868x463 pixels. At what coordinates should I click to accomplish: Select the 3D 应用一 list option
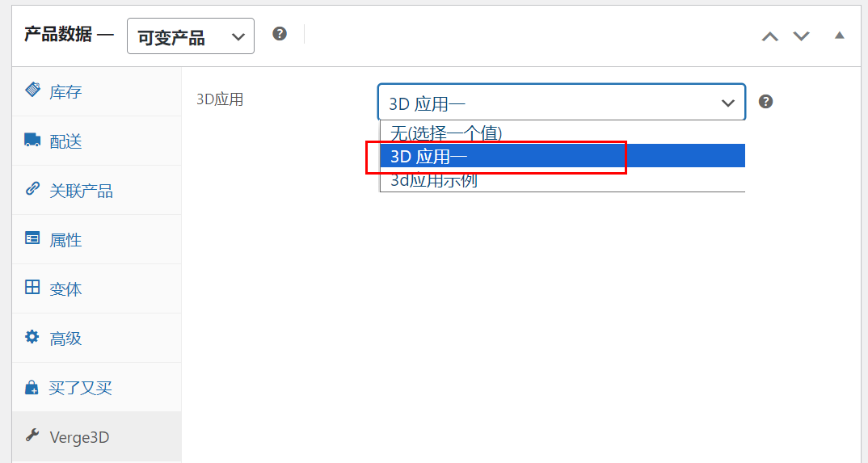click(x=563, y=156)
